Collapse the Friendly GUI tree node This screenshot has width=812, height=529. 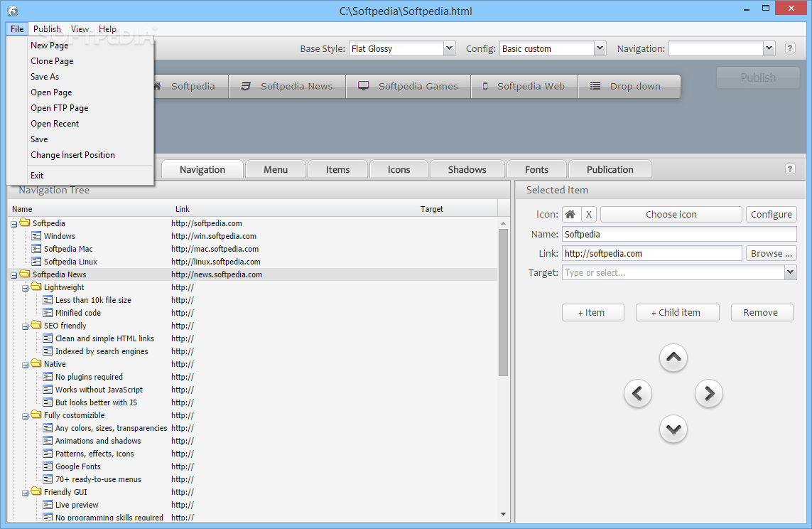click(26, 493)
